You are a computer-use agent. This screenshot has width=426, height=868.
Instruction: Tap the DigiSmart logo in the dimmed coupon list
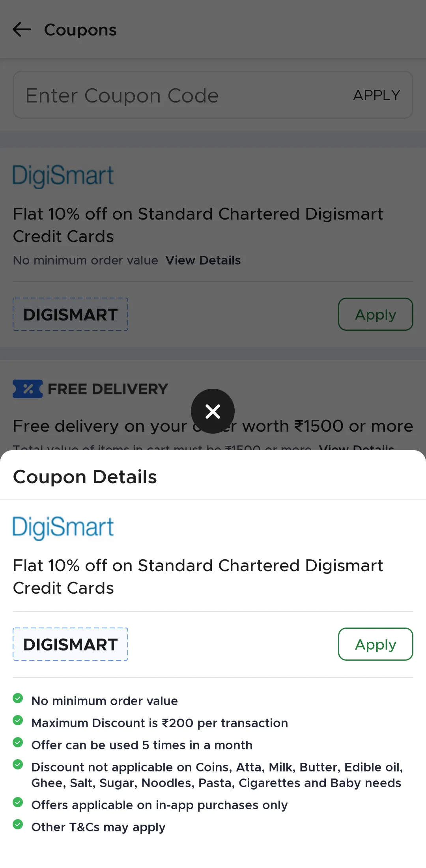(63, 176)
